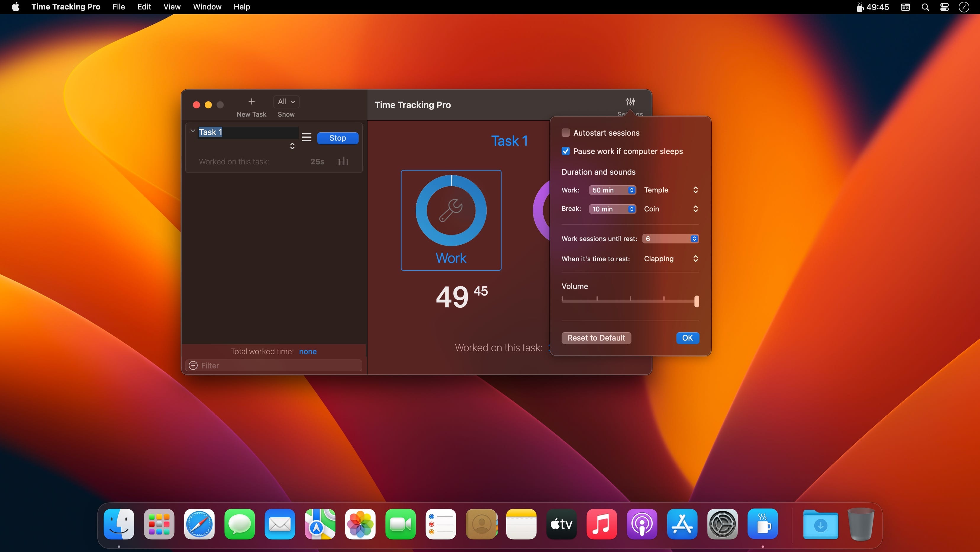
Task: Open Control Center in menu bar
Action: (944, 7)
